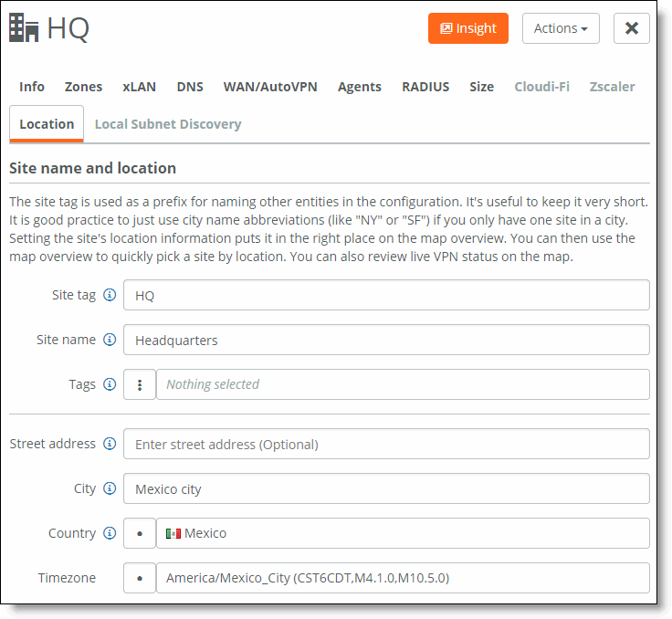Viewport: 672px width, 619px height.
Task: Edit the Site tag input field
Action: 386,295
